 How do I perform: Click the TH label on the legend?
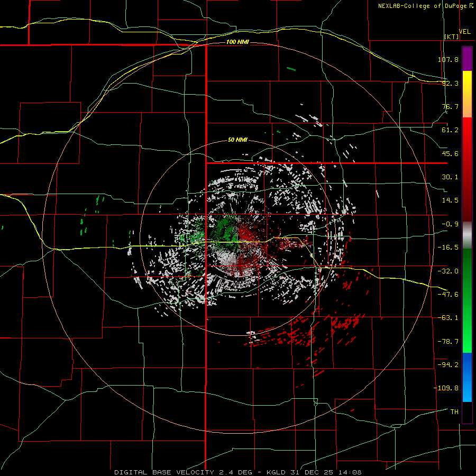(454, 412)
